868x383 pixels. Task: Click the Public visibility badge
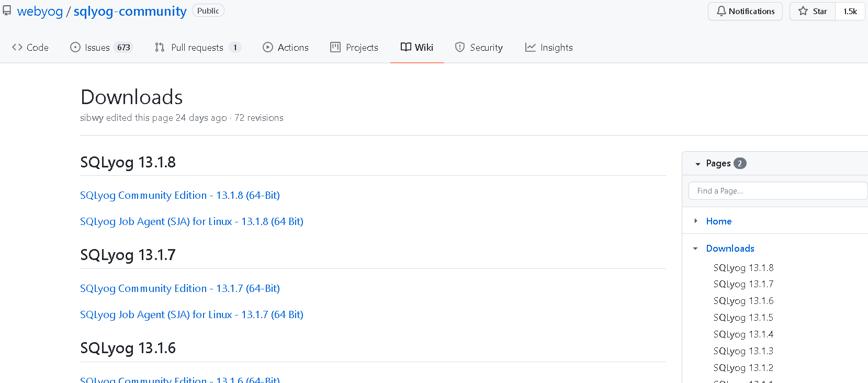click(x=208, y=11)
